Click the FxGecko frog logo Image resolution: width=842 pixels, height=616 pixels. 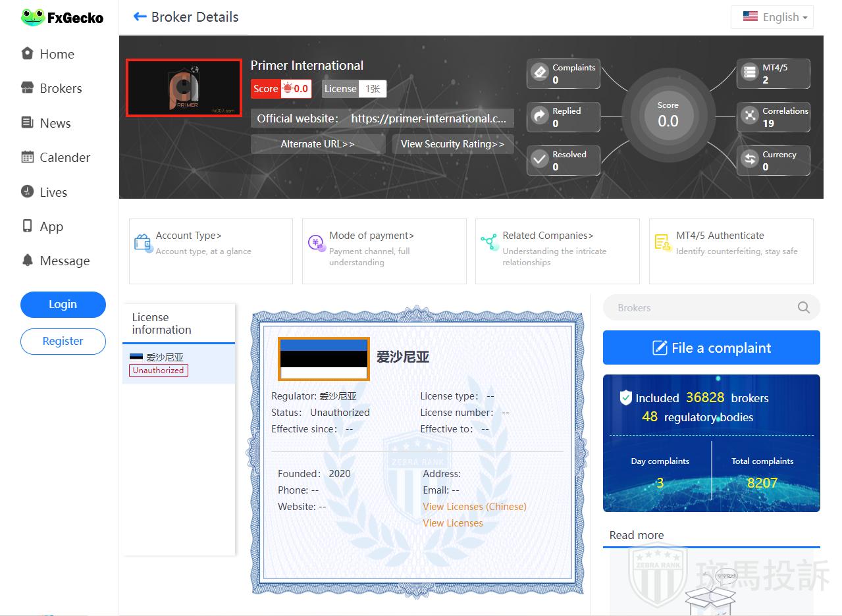32,18
